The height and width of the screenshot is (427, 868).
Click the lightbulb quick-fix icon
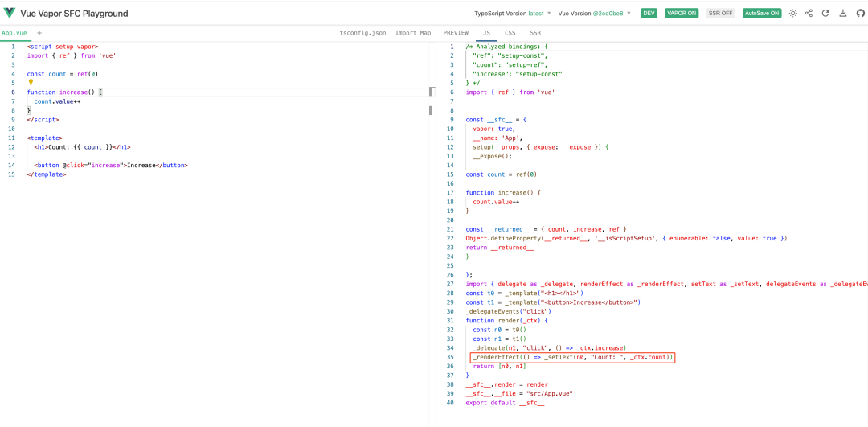click(x=31, y=82)
